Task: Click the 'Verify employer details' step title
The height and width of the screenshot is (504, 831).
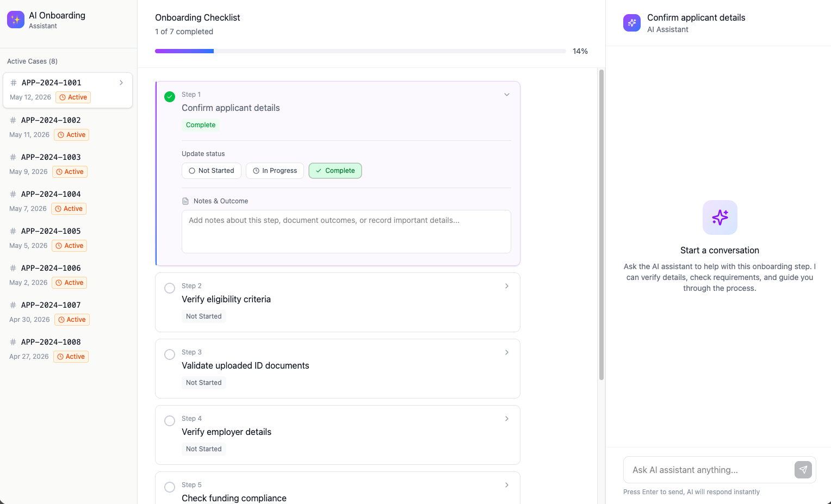Action: click(226, 432)
